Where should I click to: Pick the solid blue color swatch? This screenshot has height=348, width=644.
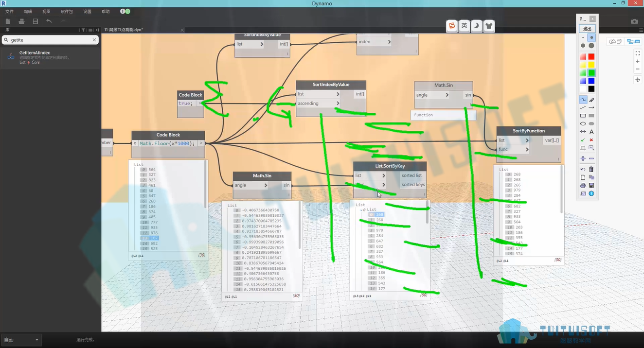pyautogui.click(x=591, y=81)
